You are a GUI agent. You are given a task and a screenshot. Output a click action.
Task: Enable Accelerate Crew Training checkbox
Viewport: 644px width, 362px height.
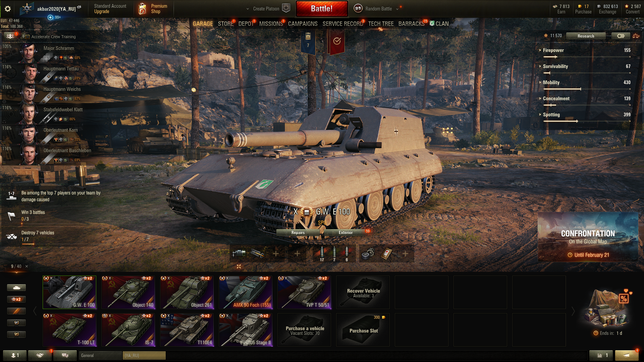(x=28, y=37)
